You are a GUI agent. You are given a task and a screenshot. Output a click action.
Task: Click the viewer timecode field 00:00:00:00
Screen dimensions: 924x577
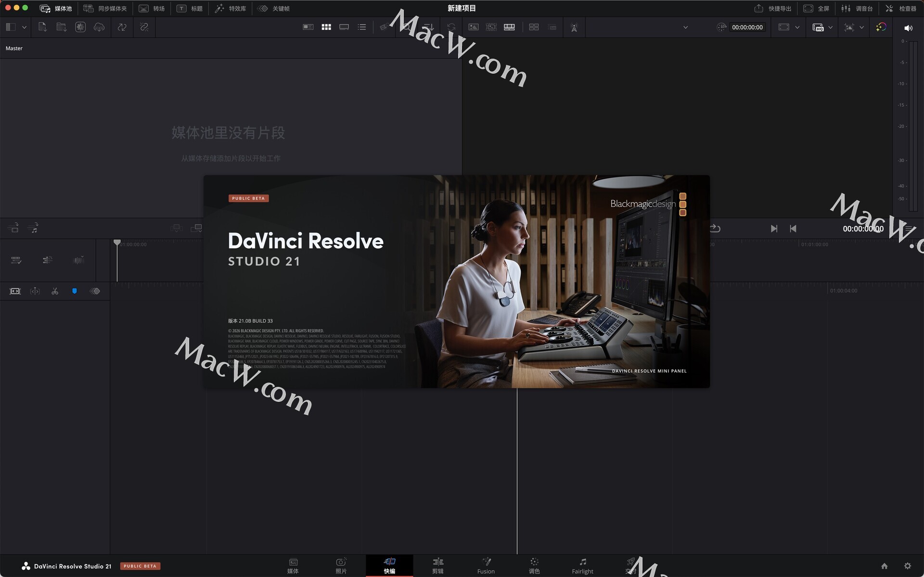(747, 27)
